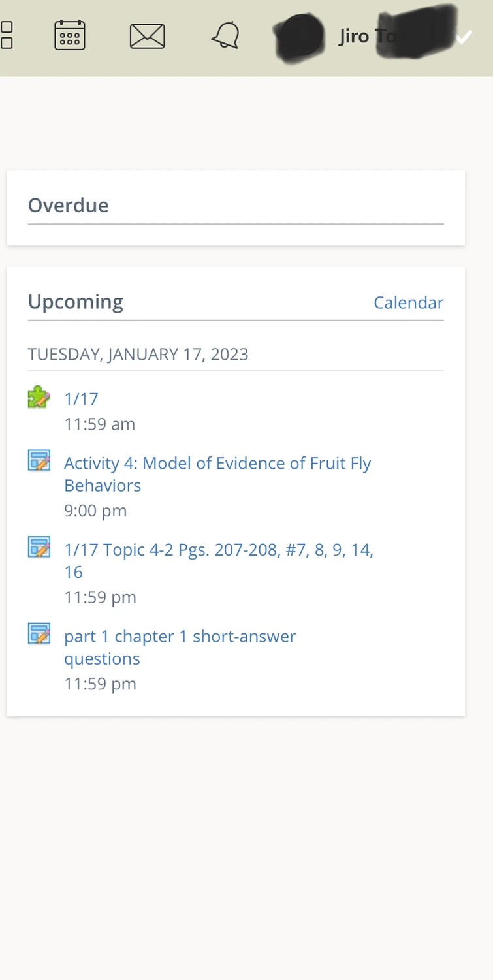The image size is (493, 980).
Task: Open messages envelope icon
Action: tap(148, 37)
